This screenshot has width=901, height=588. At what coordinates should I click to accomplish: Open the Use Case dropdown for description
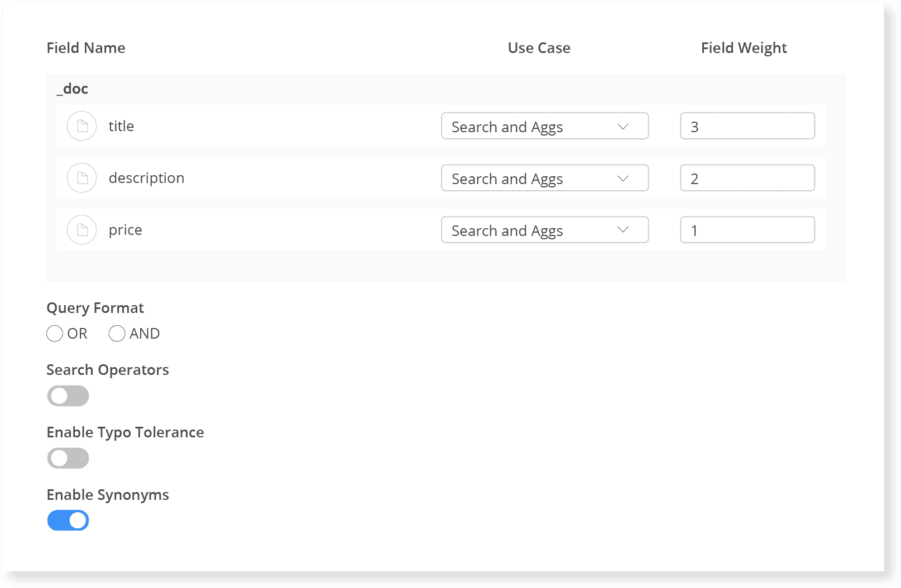pos(545,178)
